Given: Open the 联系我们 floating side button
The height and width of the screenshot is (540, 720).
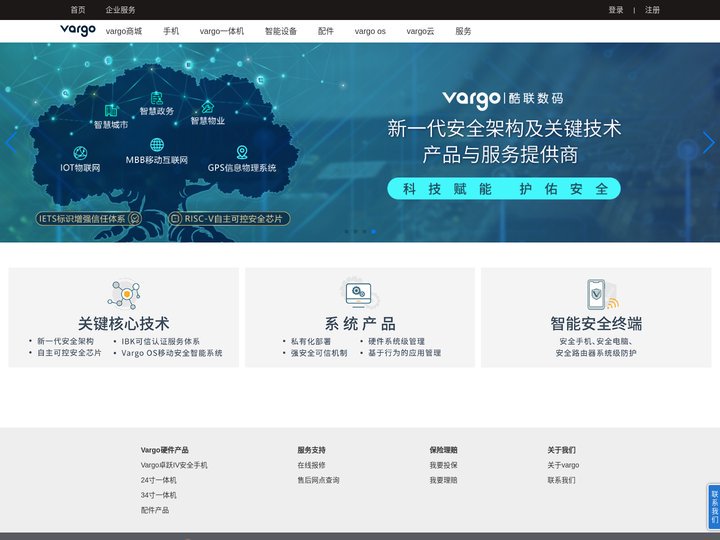Looking at the screenshot, I should [x=714, y=507].
